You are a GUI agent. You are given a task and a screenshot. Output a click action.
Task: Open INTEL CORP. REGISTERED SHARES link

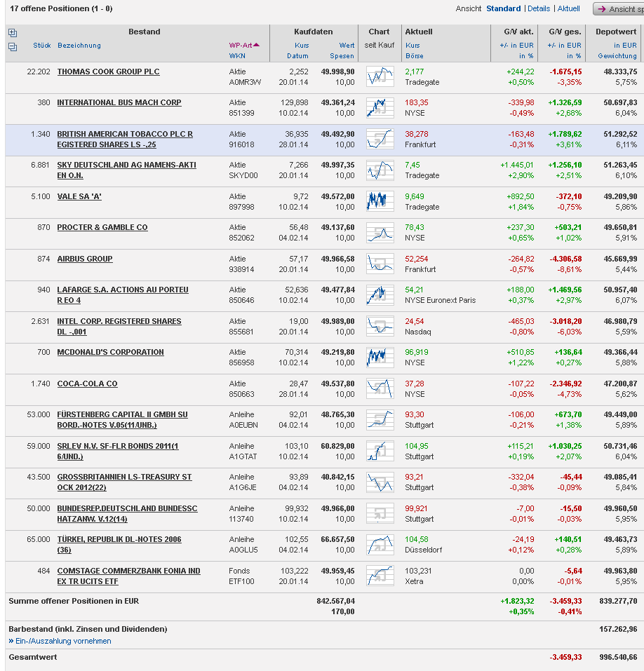pos(119,327)
